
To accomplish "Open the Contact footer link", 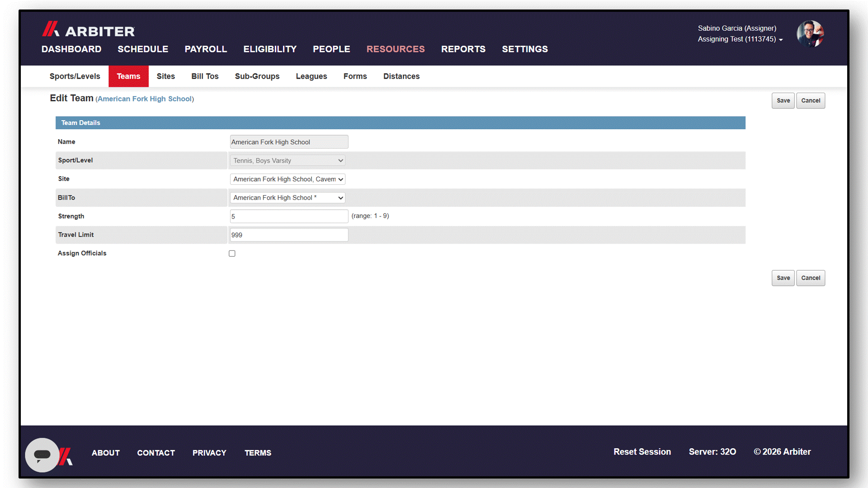I will click(156, 453).
